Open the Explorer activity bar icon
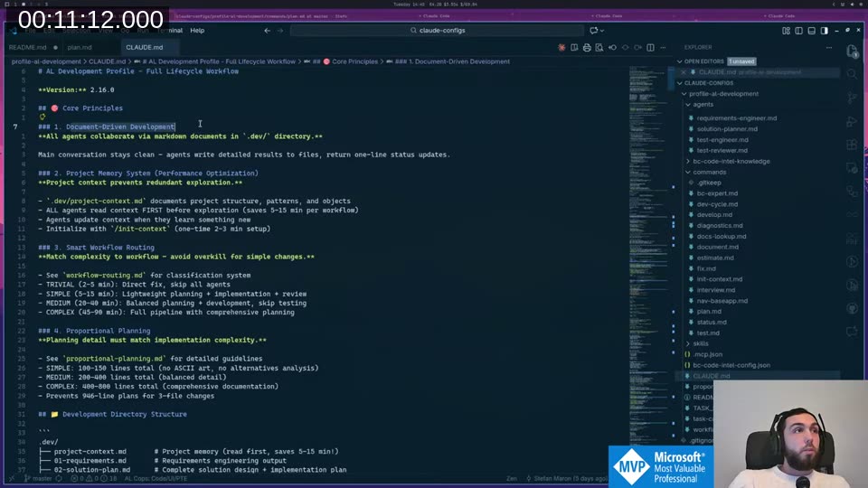This screenshot has width=868, height=488. coord(852,52)
